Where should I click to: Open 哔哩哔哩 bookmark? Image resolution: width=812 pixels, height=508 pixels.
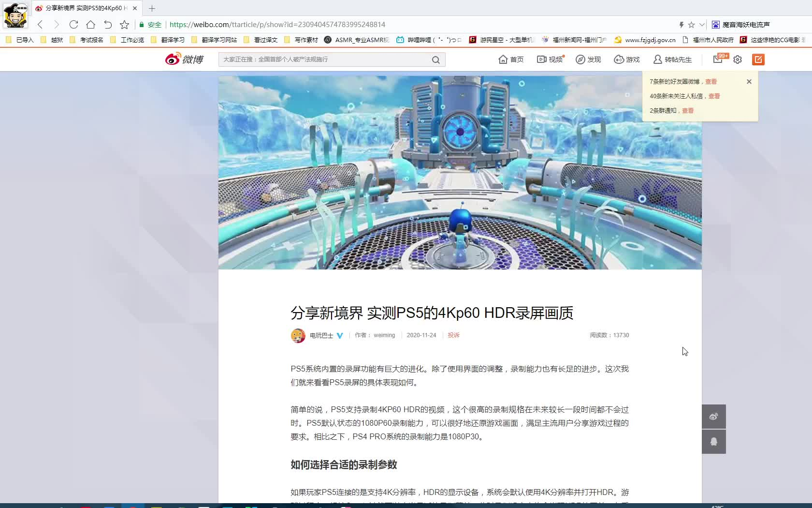point(429,40)
